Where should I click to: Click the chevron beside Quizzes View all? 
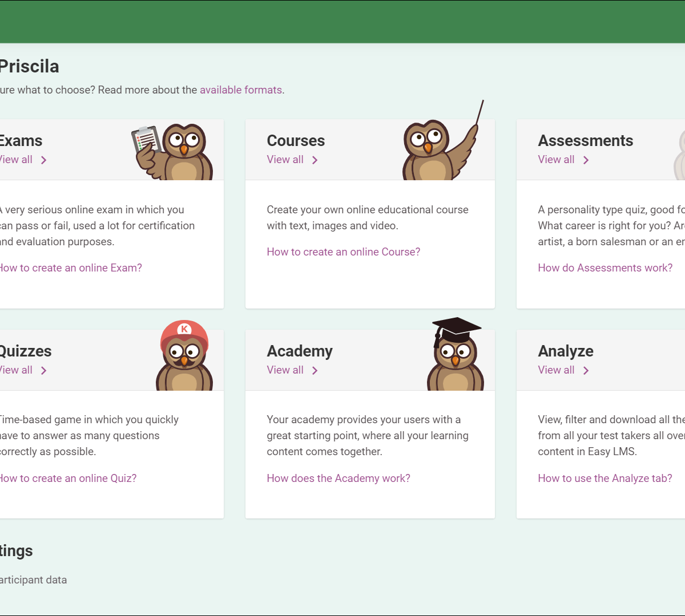click(44, 371)
